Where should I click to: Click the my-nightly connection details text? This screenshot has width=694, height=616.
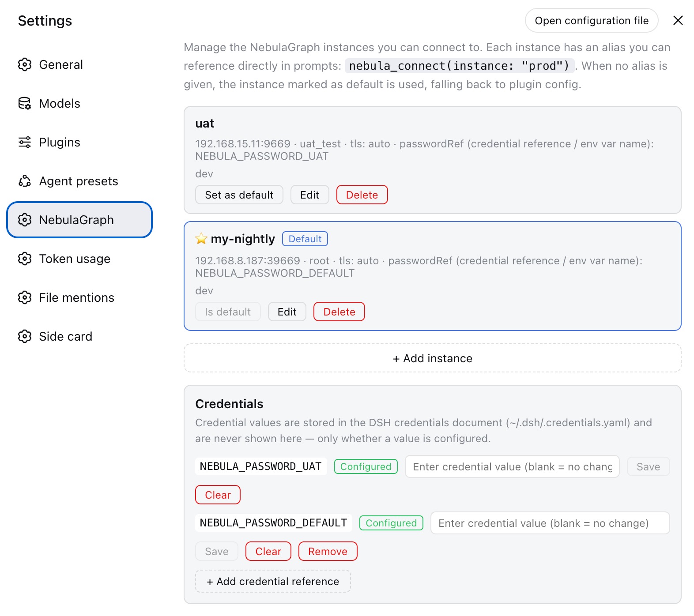click(419, 267)
